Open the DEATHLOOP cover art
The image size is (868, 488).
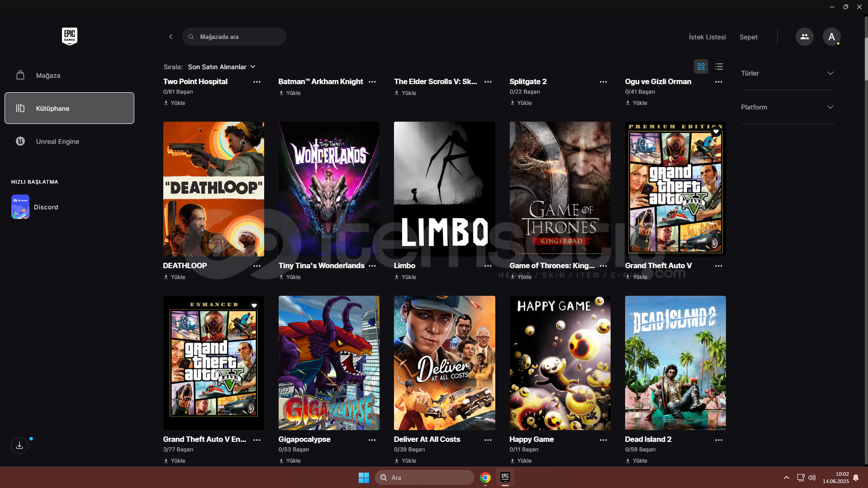[213, 189]
